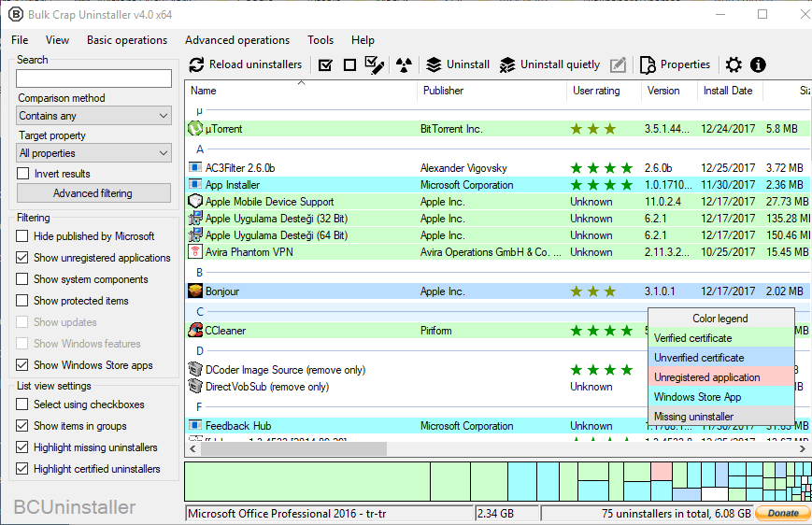
Task: Collapse the µ group header
Action: click(199, 110)
